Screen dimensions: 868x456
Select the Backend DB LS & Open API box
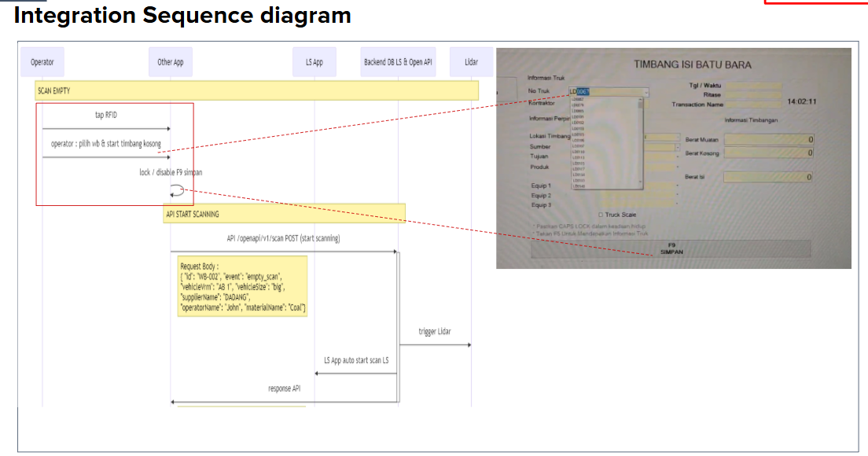click(398, 62)
